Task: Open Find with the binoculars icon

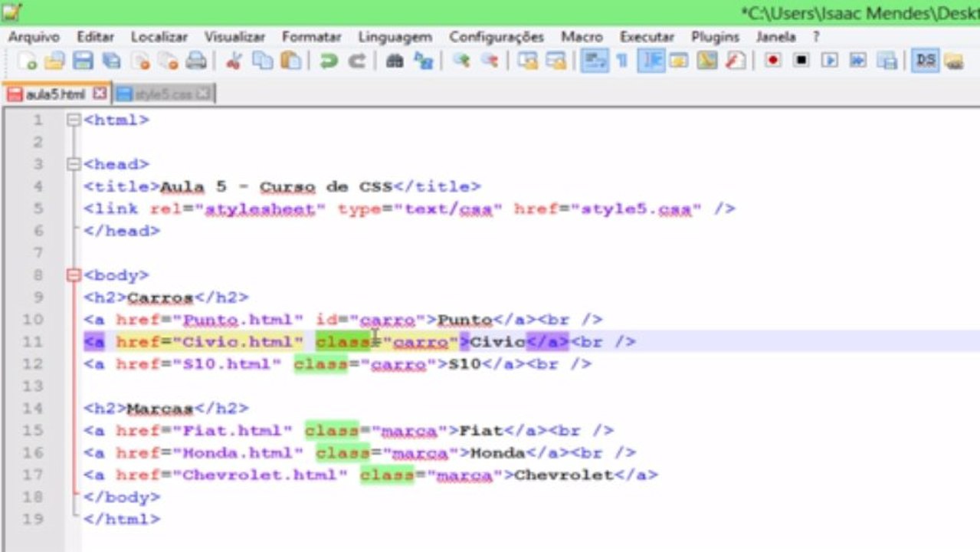Action: click(395, 61)
